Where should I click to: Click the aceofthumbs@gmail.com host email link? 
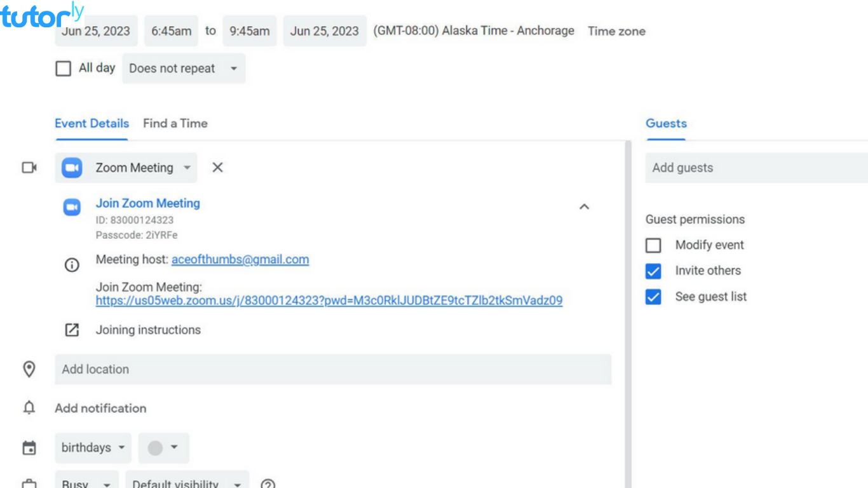pos(240,259)
